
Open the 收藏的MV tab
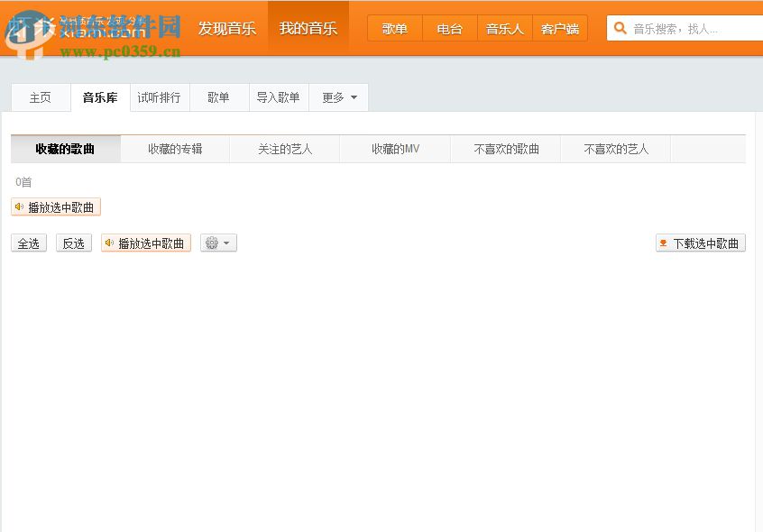point(395,148)
